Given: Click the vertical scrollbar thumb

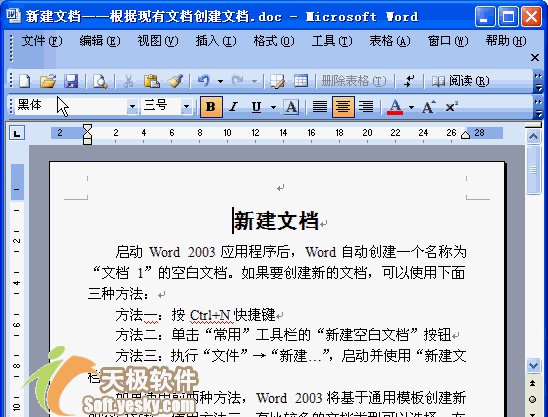Looking at the screenshot, I should pyautogui.click(x=533, y=170).
